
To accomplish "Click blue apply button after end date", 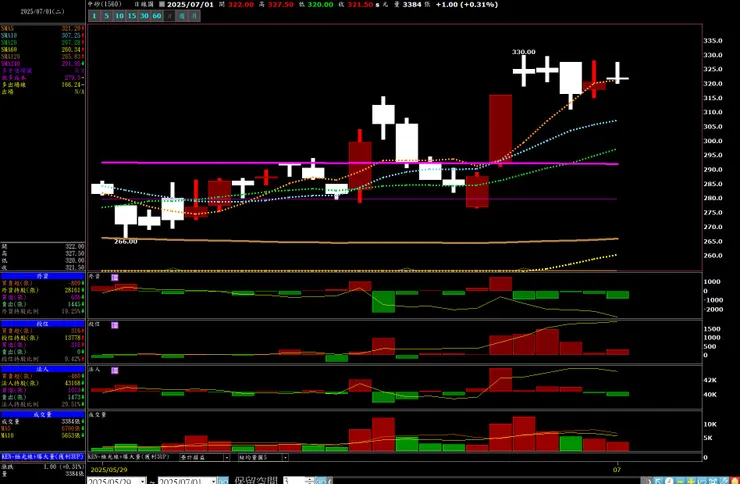I will [223, 481].
